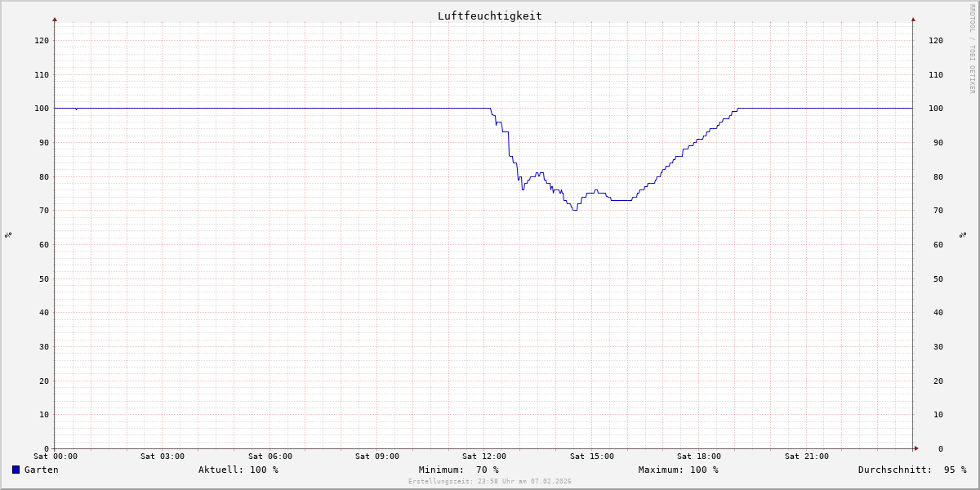Click the red arrowhead at the x-axis right end
This screenshot has height=490, width=980.
click(x=915, y=448)
